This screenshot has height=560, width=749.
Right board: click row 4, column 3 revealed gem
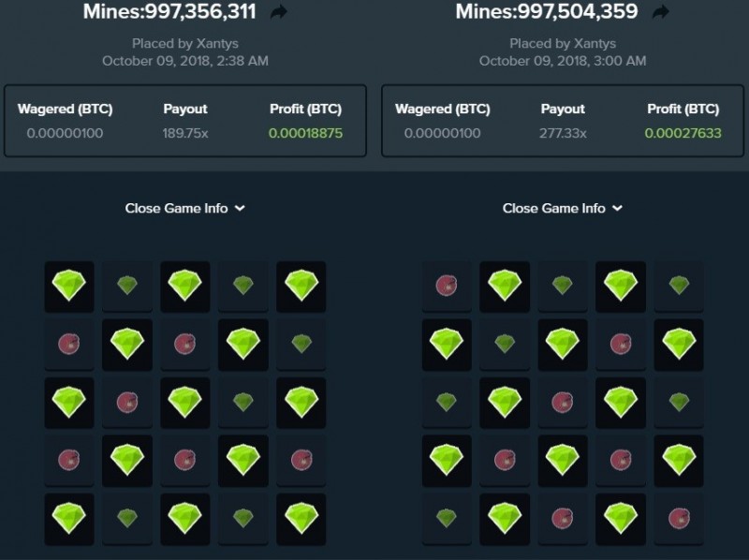tap(563, 460)
